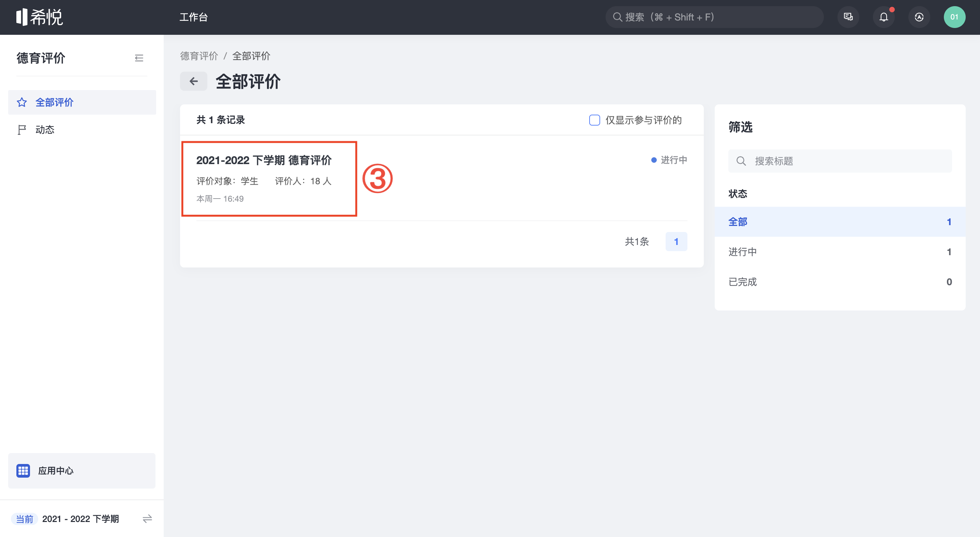Click 评价人：18 人 text
Screen dimensions: 980x537
(x=303, y=181)
